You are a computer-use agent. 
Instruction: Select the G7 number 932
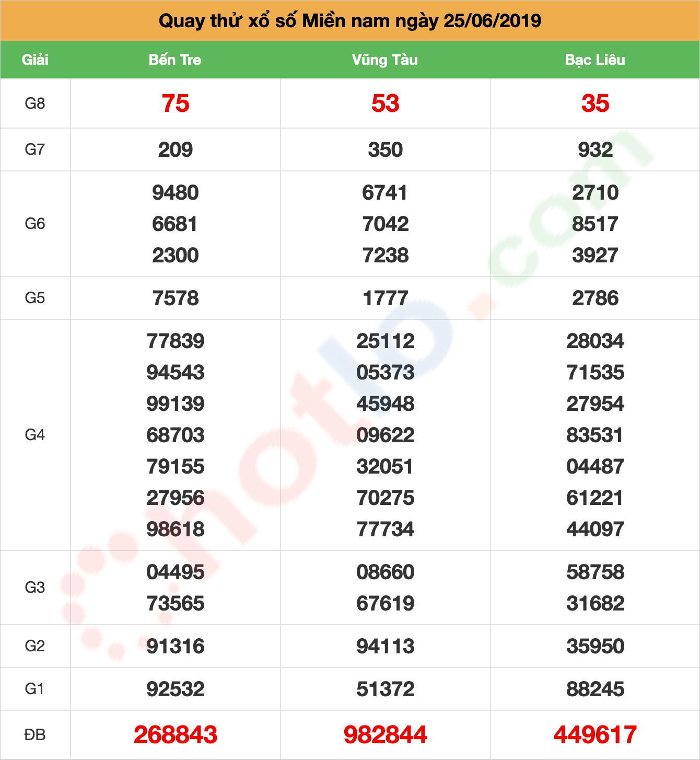coord(596,150)
